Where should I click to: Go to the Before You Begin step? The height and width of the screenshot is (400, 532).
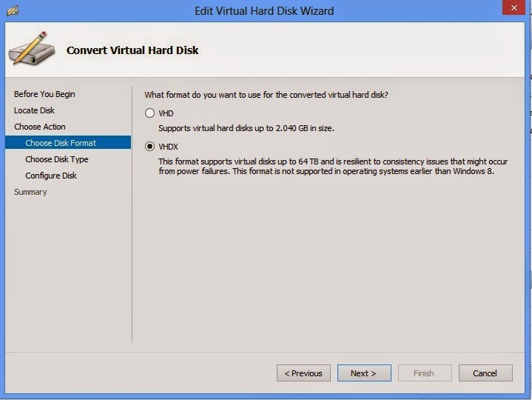click(x=44, y=94)
